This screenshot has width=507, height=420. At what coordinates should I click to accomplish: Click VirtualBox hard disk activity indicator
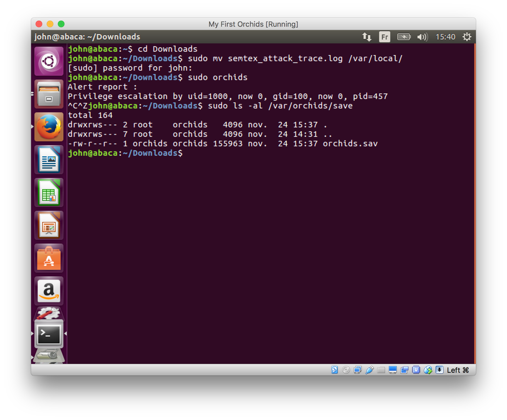(x=335, y=370)
